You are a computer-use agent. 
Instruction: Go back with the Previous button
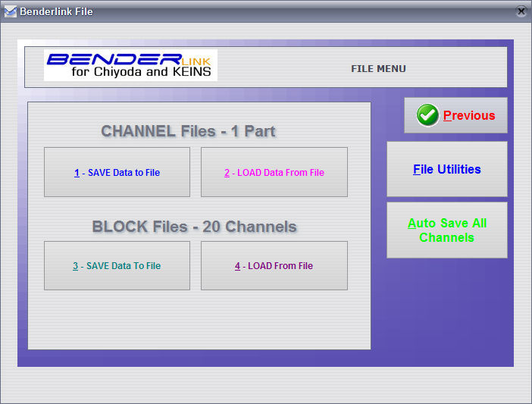click(x=455, y=115)
